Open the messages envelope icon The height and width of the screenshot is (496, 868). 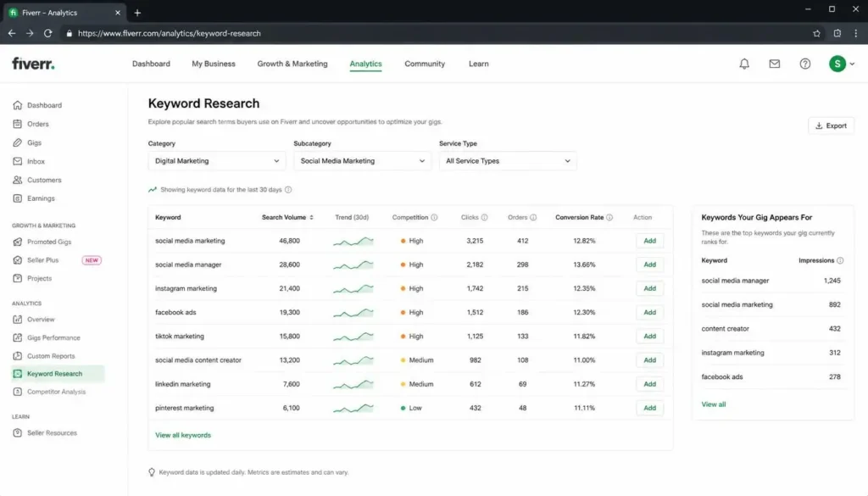775,64
